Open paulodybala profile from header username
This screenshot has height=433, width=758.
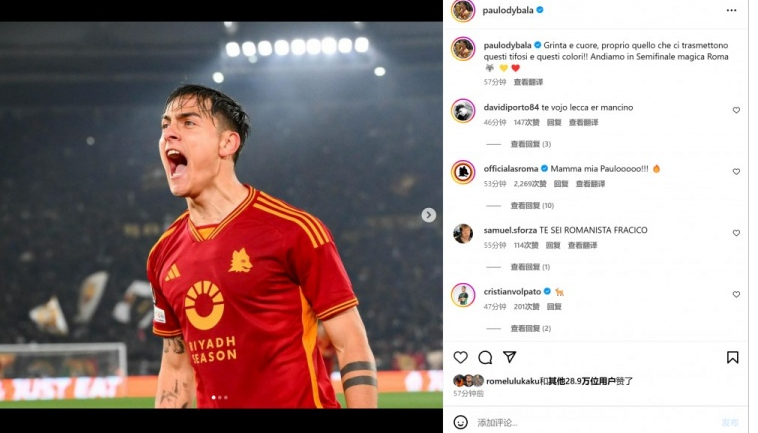[508, 10]
